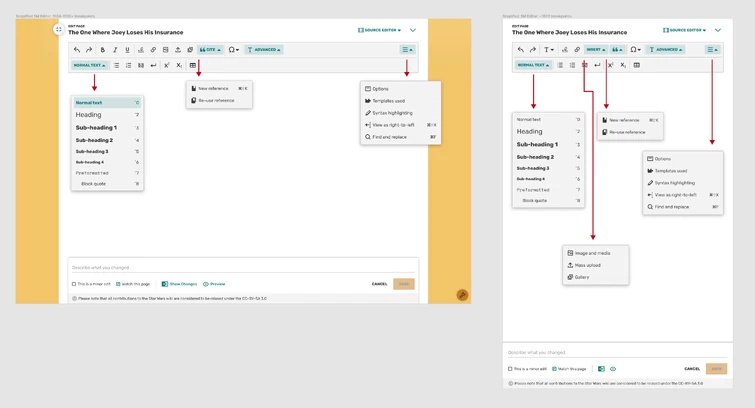Viewport: 755px width, 408px height.
Task: Toggle 'This is a minor edit' in left editor
Action: (x=74, y=284)
